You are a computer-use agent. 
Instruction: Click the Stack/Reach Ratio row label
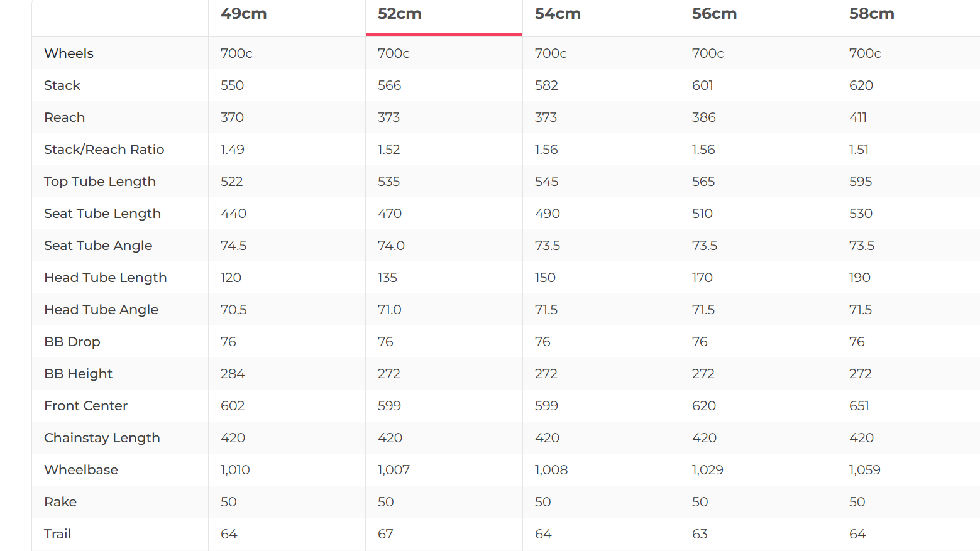click(x=104, y=150)
